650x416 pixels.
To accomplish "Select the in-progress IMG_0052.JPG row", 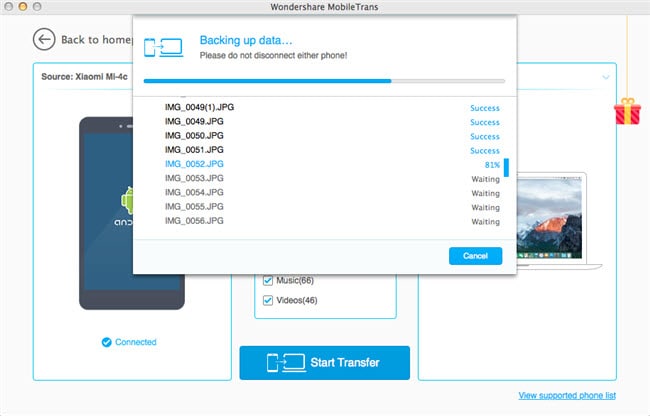I will [x=332, y=164].
